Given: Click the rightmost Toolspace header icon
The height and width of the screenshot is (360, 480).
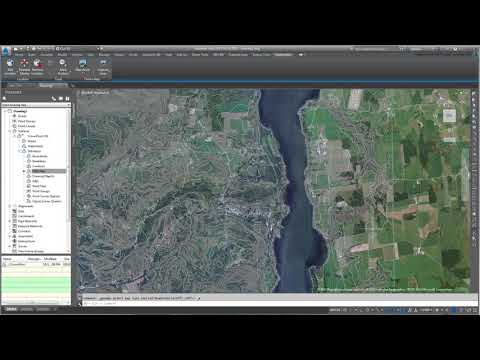Looking at the screenshot, I should tap(67, 99).
